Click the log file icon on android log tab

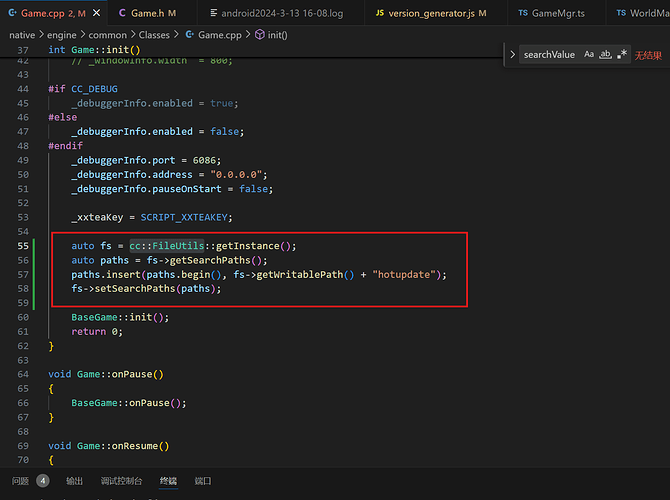tap(214, 13)
